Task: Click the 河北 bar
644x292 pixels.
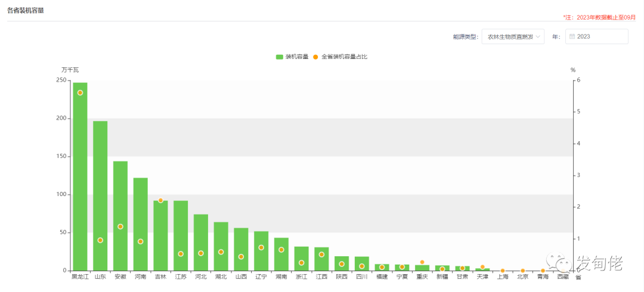Action: pyautogui.click(x=201, y=243)
